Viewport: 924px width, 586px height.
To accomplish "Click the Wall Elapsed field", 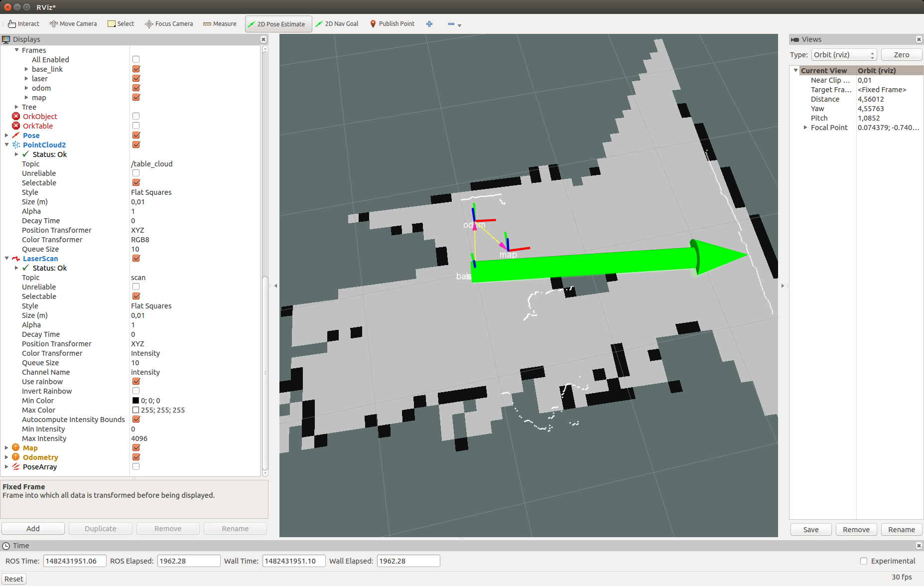I will point(408,561).
